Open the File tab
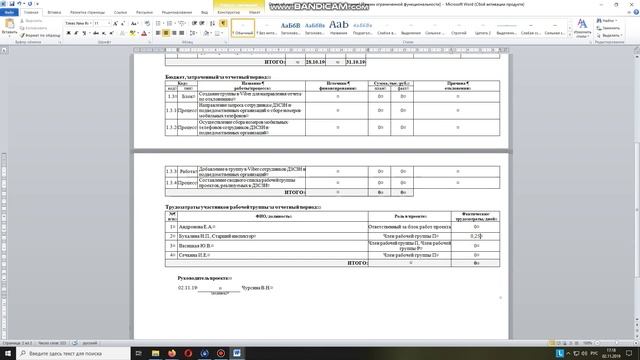 (9, 12)
